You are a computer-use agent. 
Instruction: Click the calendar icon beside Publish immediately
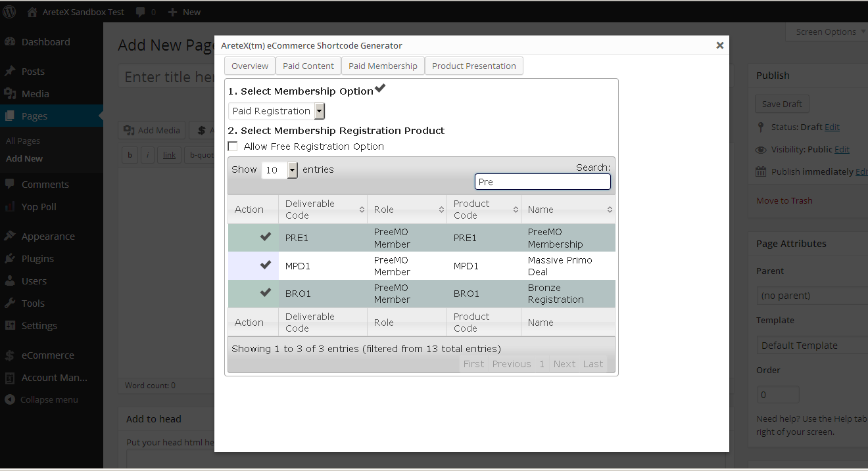761,171
